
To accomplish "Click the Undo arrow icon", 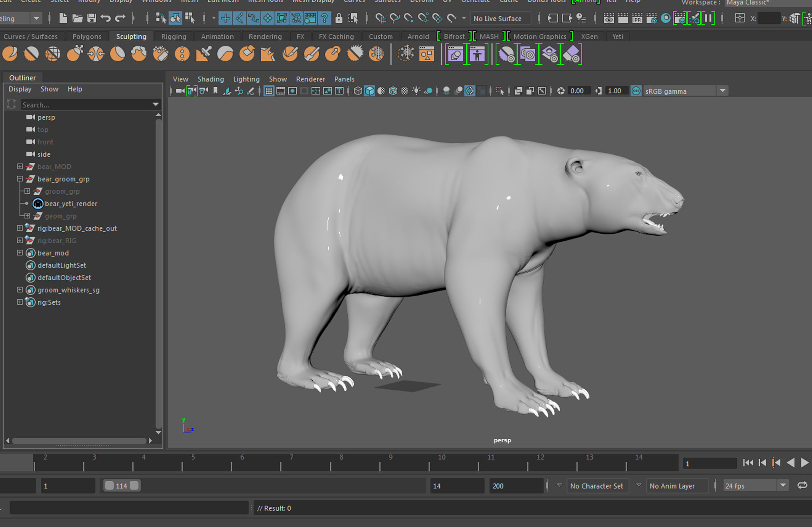I will coord(105,18).
